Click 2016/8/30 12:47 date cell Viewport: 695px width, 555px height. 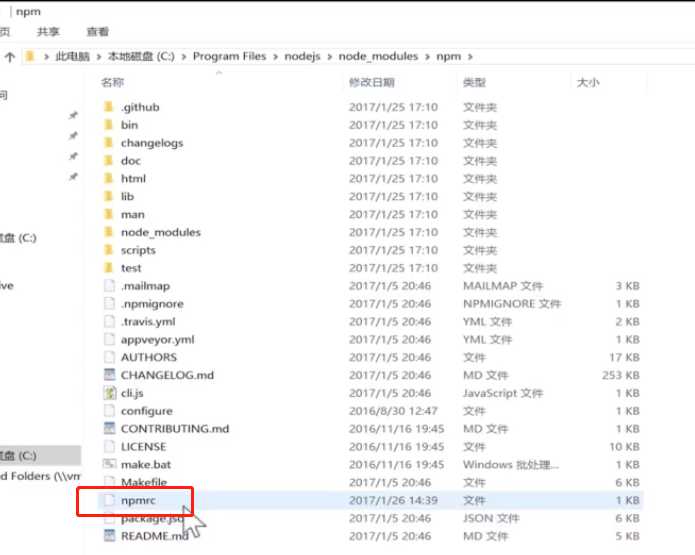[393, 411]
